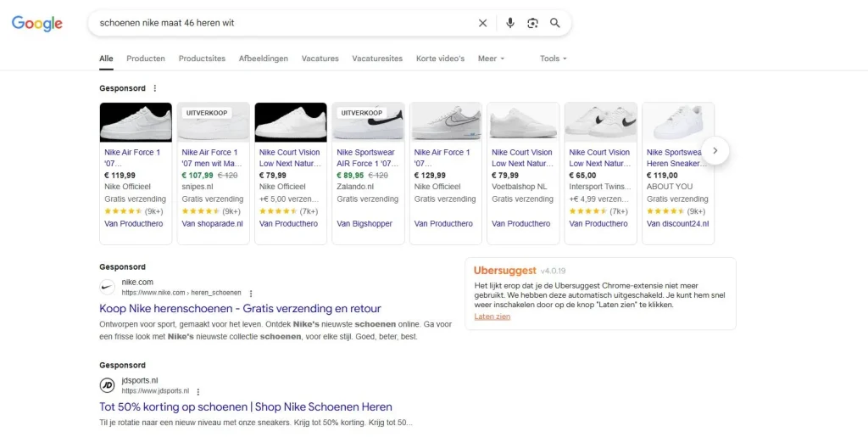This screenshot has height=437, width=868.
Task: Click the € 107,99 sale price on snipes.nl card
Action: point(197,176)
